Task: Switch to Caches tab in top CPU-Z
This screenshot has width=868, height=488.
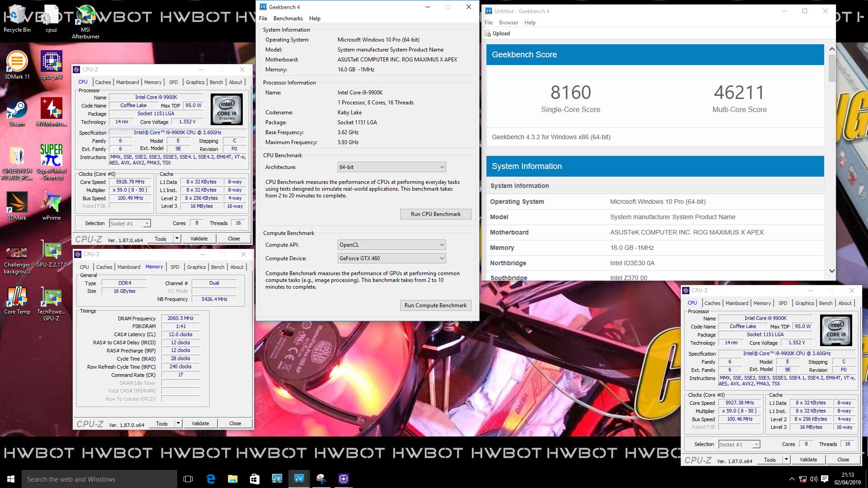Action: (103, 82)
